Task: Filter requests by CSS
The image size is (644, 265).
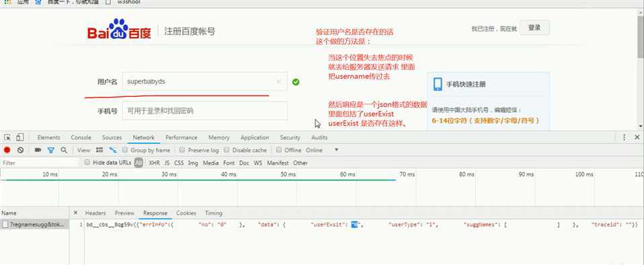Action: click(x=179, y=163)
